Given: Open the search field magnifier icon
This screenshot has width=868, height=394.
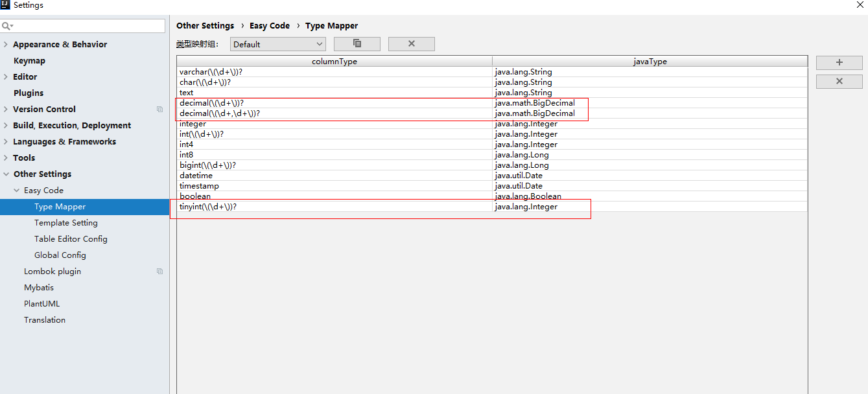Looking at the screenshot, I should tap(6, 26).
